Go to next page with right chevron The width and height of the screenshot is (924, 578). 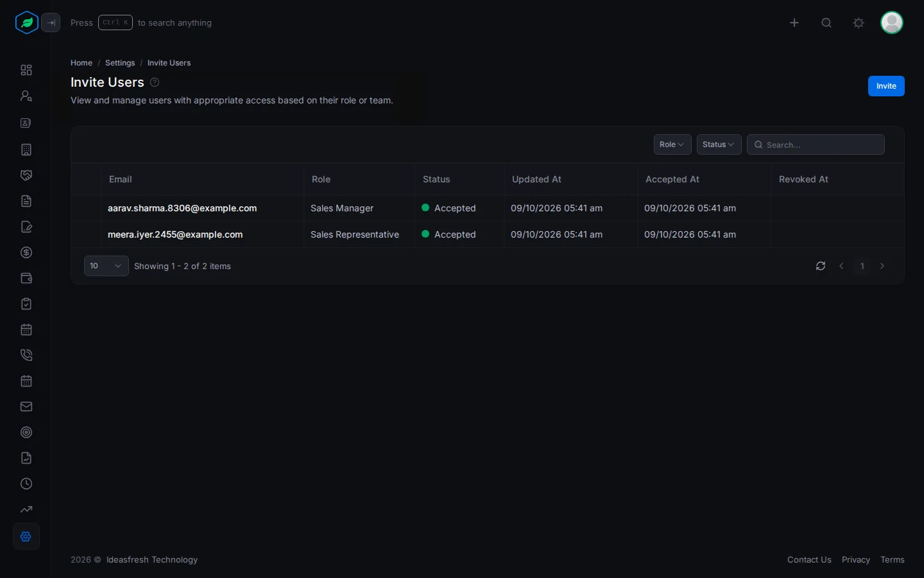882,266
